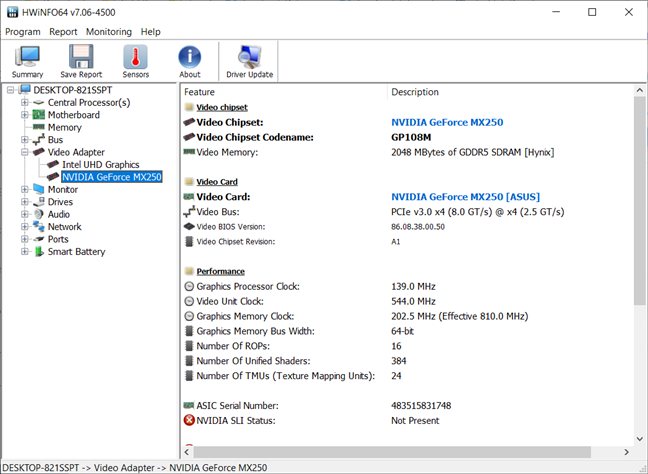
Task: Select the 483515831748 serial number value
Action: point(421,405)
